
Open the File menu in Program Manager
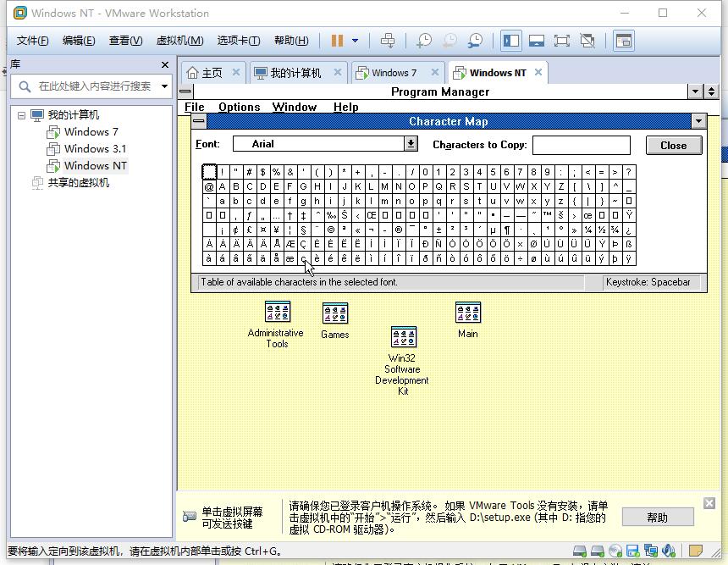pos(194,108)
